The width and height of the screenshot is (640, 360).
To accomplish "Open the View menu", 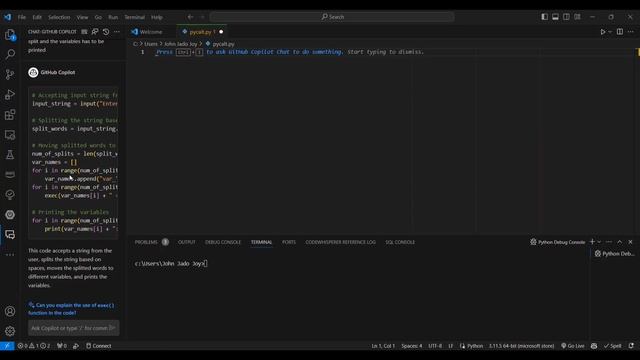I will coord(82,17).
